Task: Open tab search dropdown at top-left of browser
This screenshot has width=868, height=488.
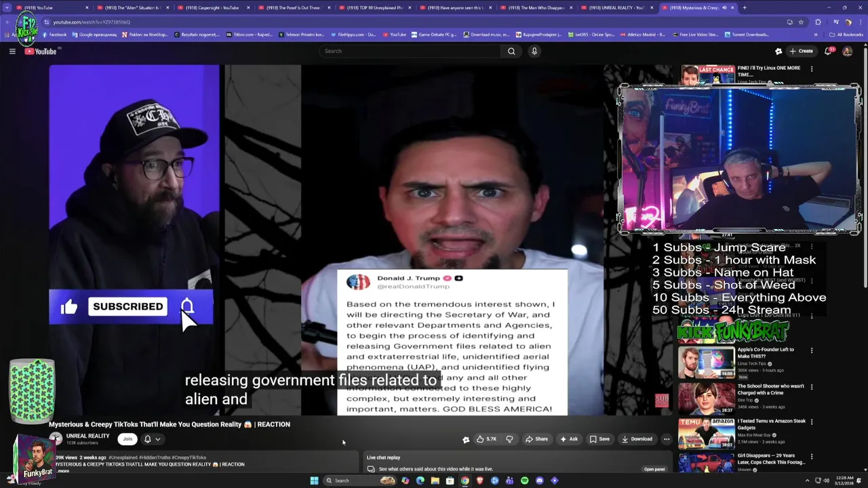Action: click(8, 7)
